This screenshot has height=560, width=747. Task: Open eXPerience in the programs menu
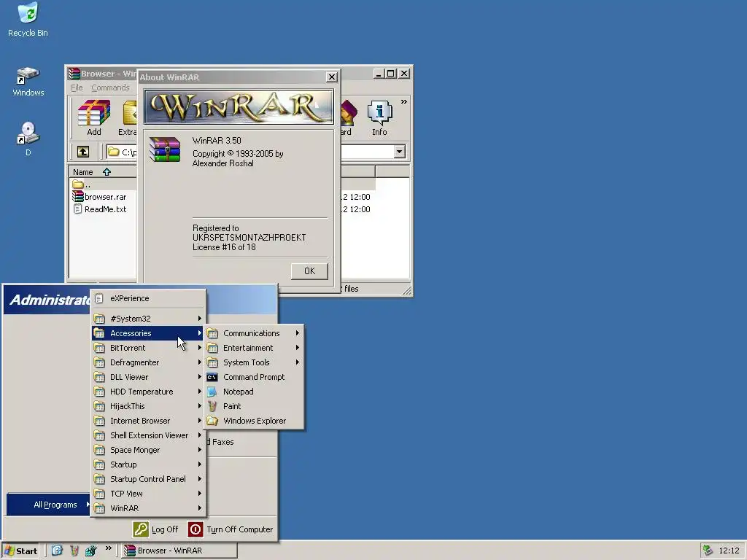148,298
